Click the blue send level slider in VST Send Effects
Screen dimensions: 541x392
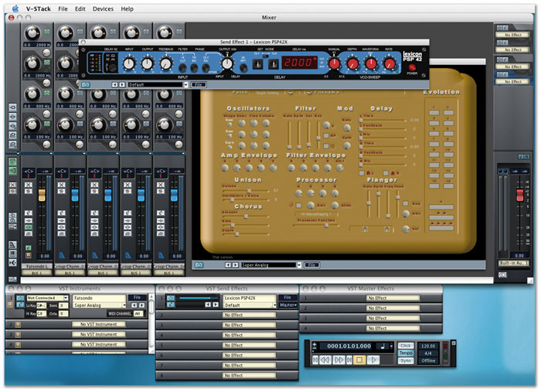tap(198, 298)
